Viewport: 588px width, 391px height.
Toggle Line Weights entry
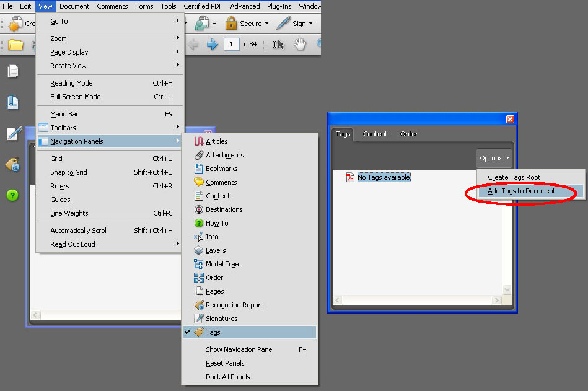(110, 213)
